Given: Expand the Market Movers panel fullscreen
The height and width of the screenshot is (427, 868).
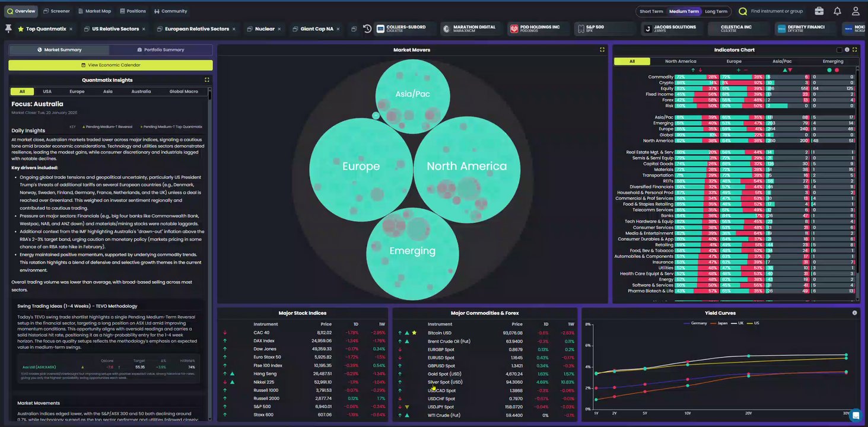Looking at the screenshot, I should 602,50.
